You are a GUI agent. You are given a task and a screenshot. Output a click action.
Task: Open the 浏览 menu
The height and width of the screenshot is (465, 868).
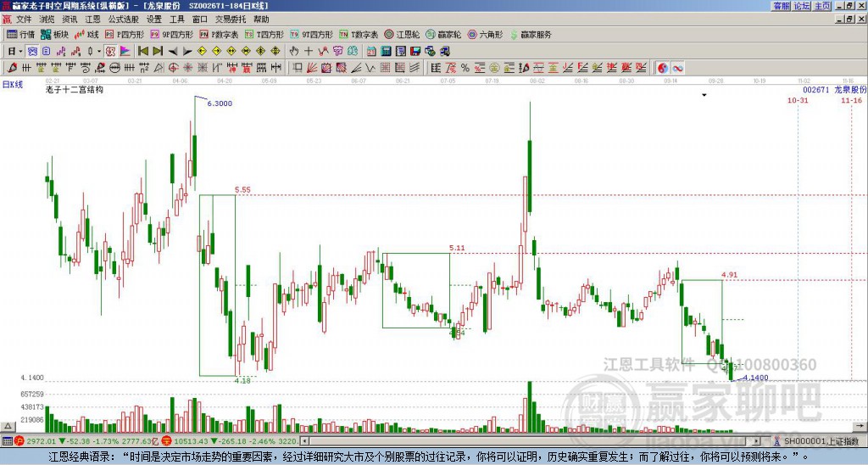[47, 20]
